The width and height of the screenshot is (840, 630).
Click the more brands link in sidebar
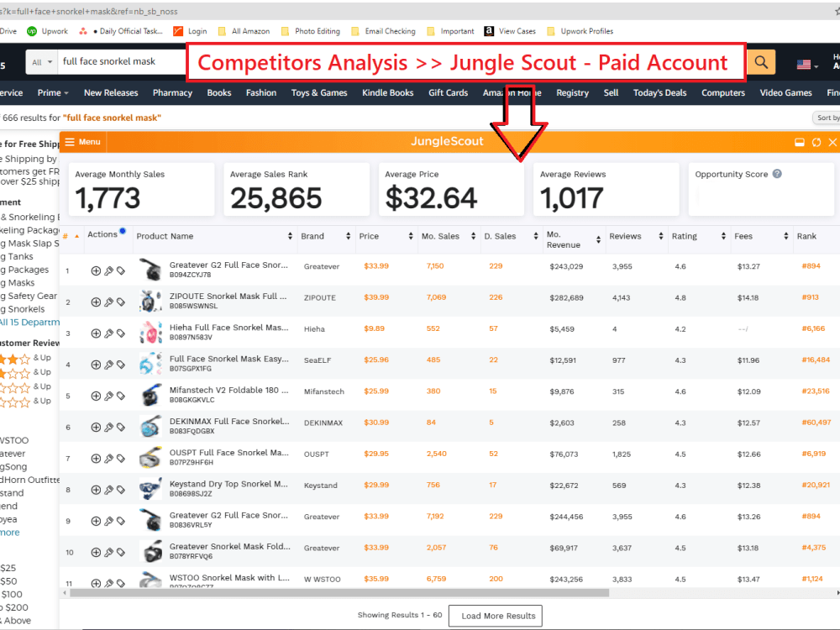tap(9, 533)
